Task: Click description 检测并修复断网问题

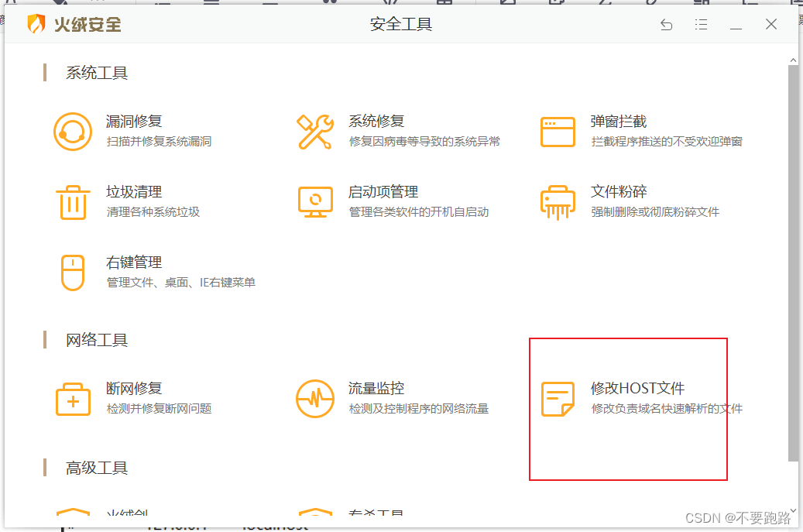Action: click(x=159, y=409)
